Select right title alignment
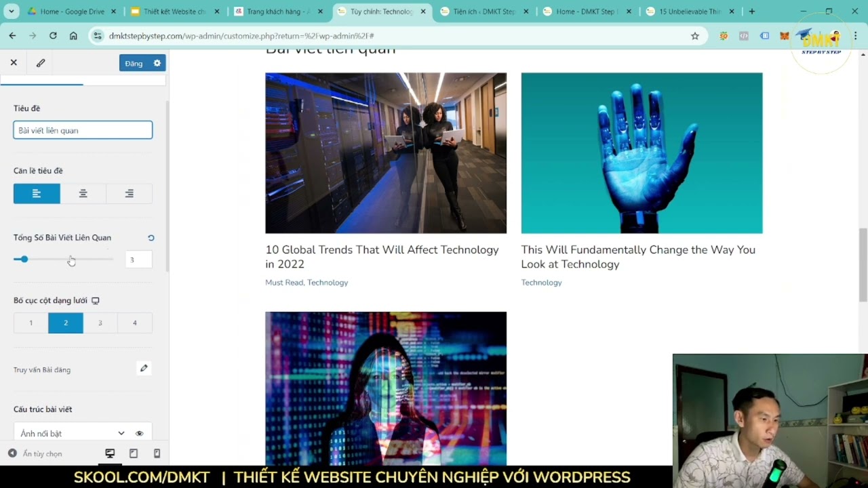Image resolution: width=868 pixels, height=488 pixels. point(129,193)
